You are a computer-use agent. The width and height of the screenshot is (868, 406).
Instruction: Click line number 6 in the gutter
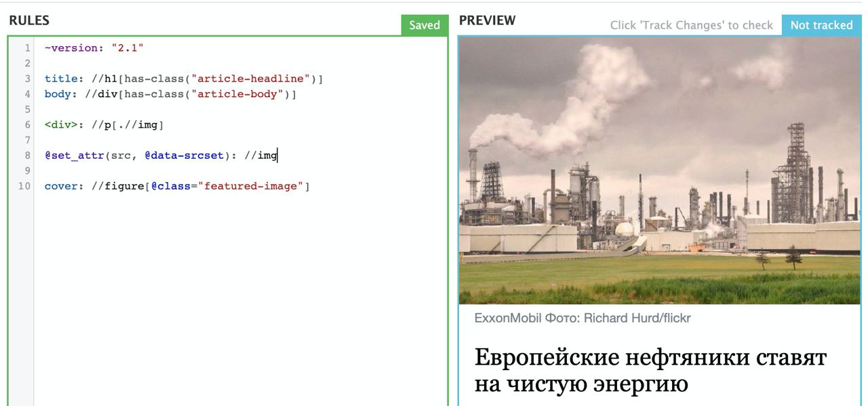27,125
